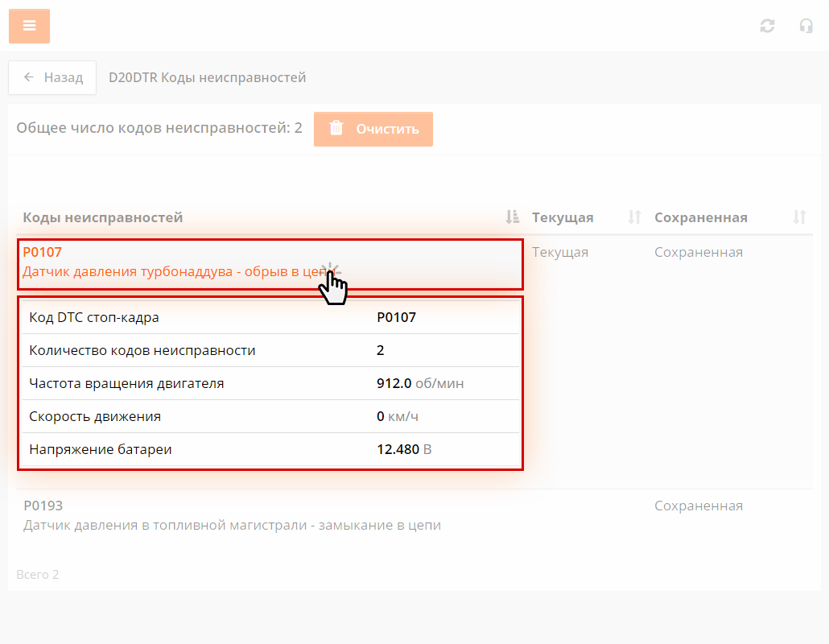Sort using the Сохраненная column arrows
The width and height of the screenshot is (829, 644).
pyautogui.click(x=798, y=217)
